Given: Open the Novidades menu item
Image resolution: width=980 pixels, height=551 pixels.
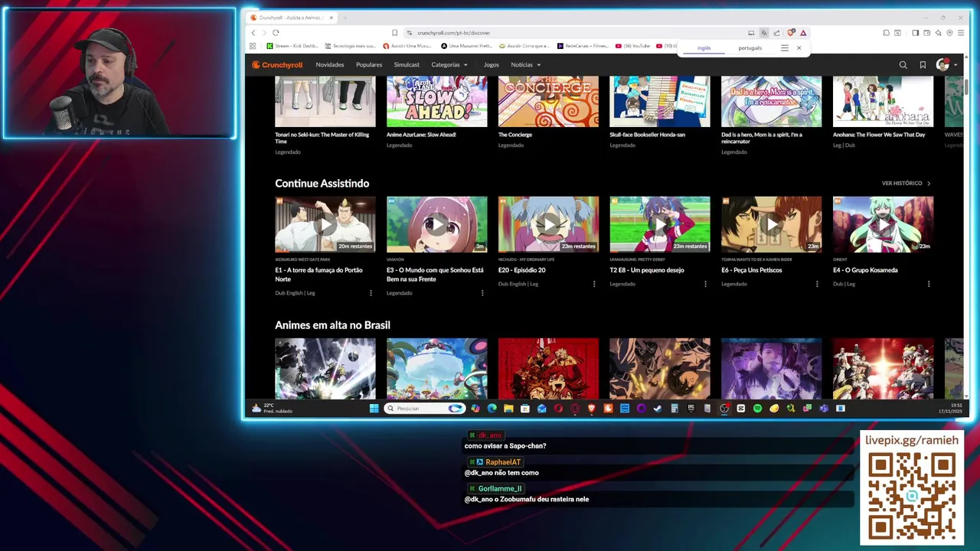Looking at the screenshot, I should click(x=330, y=65).
